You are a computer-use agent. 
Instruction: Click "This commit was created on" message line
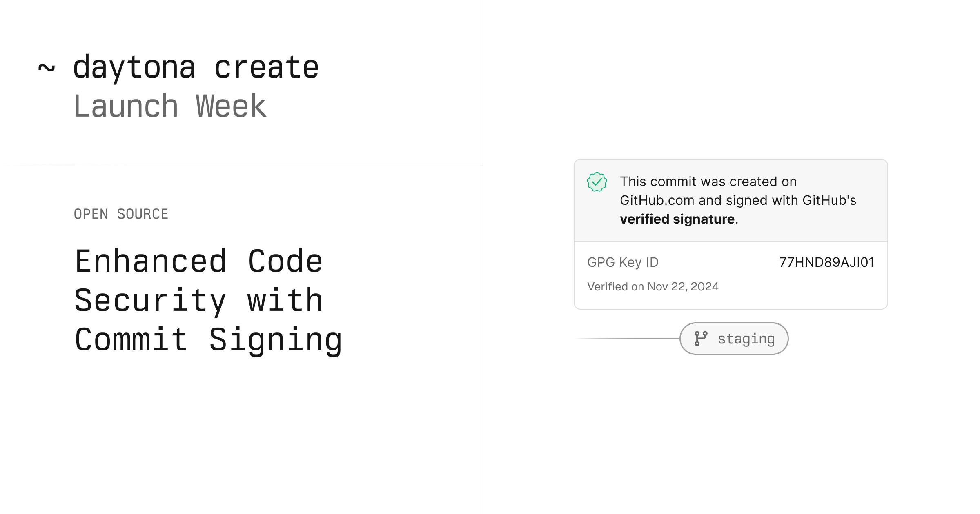pyautogui.click(x=708, y=182)
